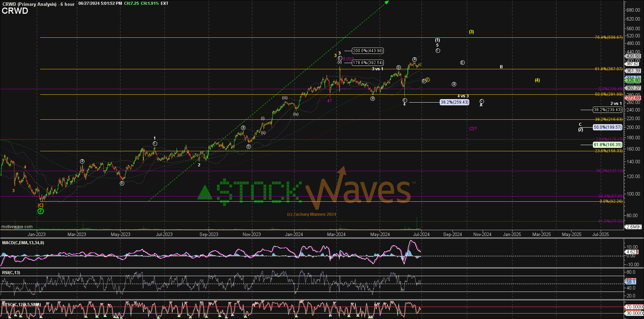This screenshot has width=644, height=319.
Task: Select the green circled wave (2) marker
Action: (x=40, y=211)
